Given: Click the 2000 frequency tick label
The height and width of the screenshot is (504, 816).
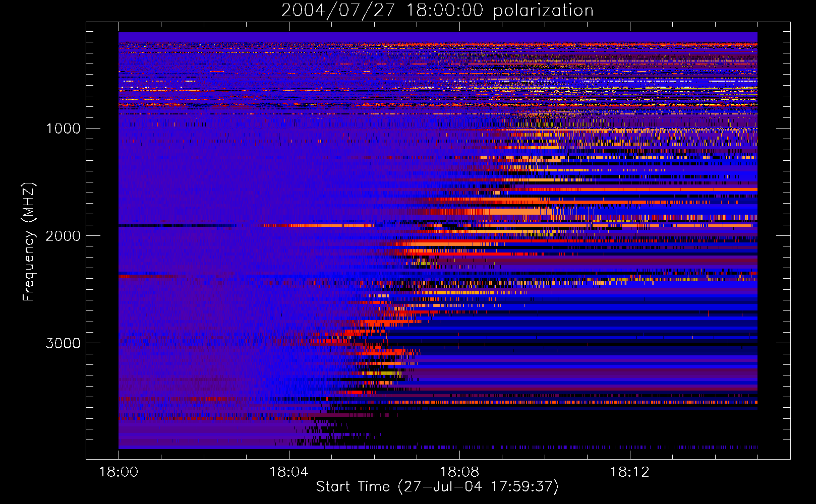Looking at the screenshot, I should (x=63, y=236).
